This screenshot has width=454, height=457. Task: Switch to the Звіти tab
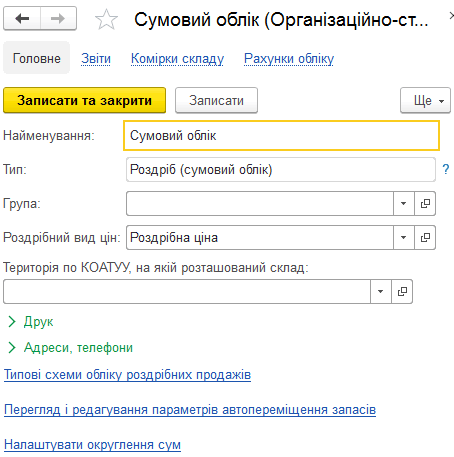[x=96, y=59]
